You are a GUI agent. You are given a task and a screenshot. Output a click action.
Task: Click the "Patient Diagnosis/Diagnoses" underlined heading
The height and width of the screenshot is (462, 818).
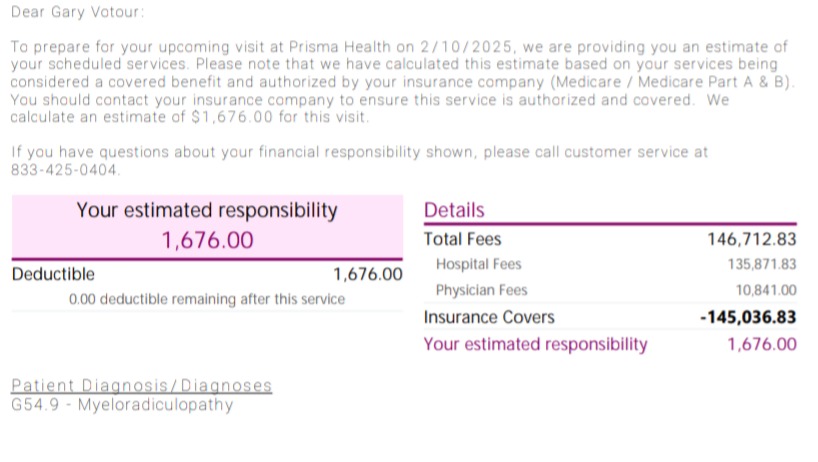click(141, 385)
